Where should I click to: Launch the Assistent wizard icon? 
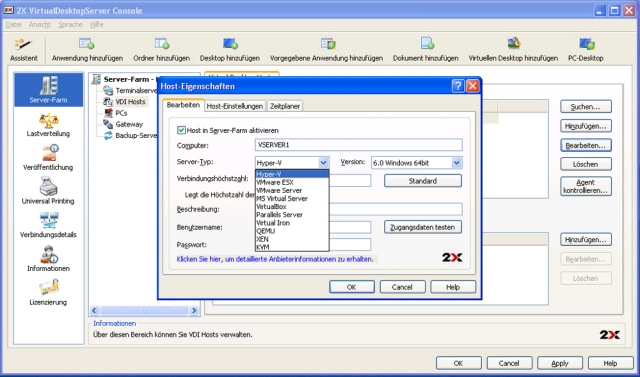pos(23,44)
